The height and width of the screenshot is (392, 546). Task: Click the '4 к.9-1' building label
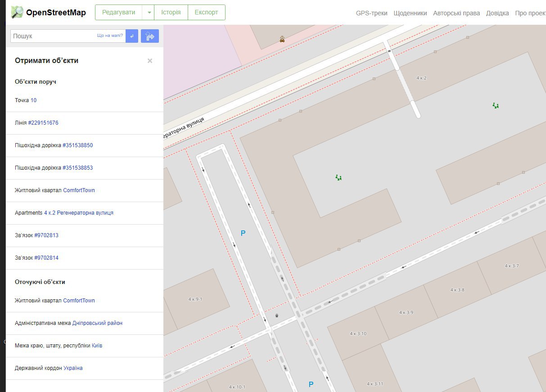tap(195, 299)
